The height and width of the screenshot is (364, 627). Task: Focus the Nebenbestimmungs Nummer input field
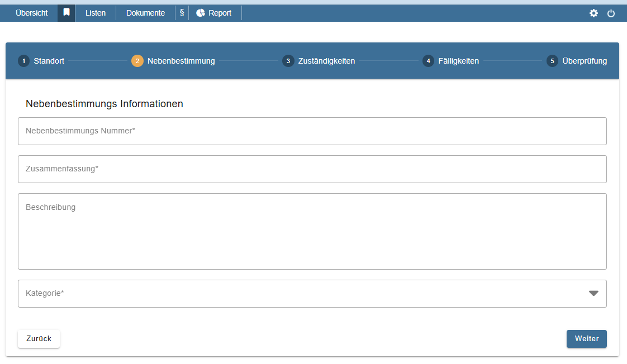(312, 131)
